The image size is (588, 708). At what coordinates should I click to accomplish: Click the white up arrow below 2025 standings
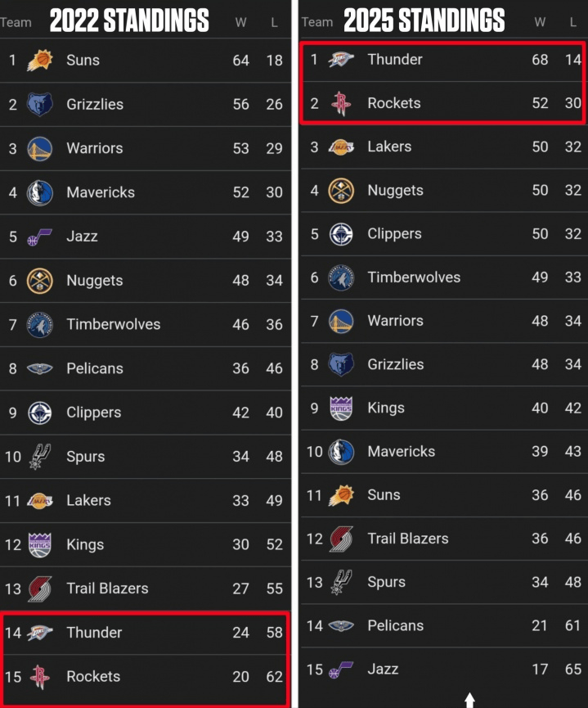pos(469,700)
